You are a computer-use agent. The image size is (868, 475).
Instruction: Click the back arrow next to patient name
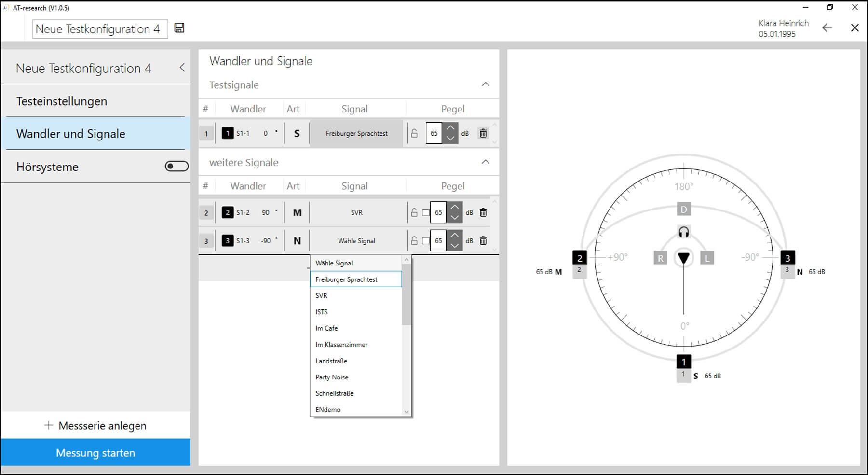tap(827, 28)
